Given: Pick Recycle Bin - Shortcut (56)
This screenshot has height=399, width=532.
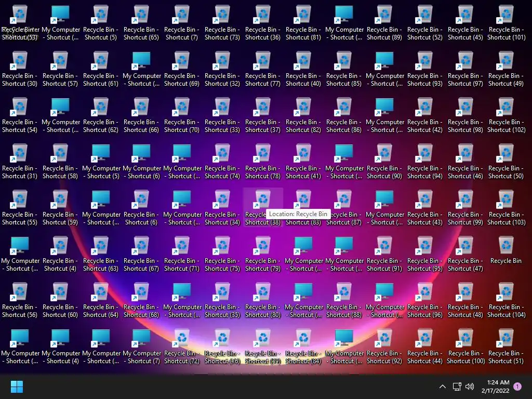Looking at the screenshot, I should coord(20,300).
